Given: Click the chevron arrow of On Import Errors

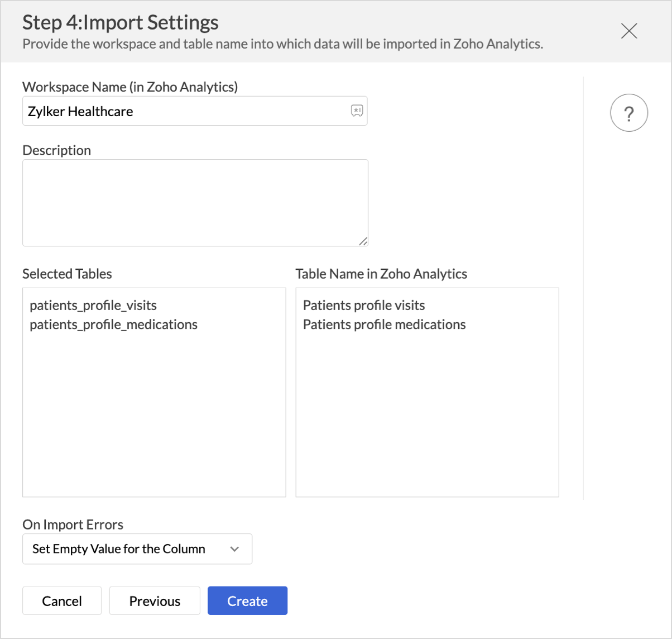Looking at the screenshot, I should click(x=234, y=549).
